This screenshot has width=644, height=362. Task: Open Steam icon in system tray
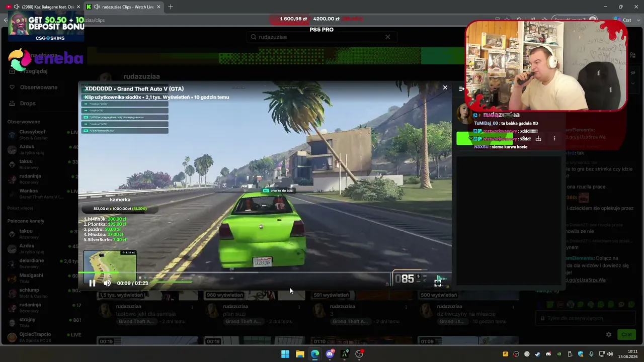point(538,354)
